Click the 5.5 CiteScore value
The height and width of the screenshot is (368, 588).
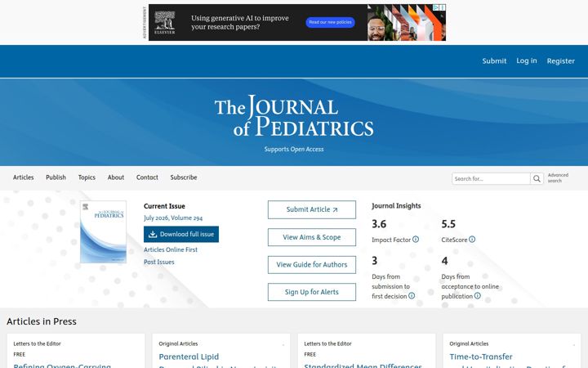[x=448, y=224]
